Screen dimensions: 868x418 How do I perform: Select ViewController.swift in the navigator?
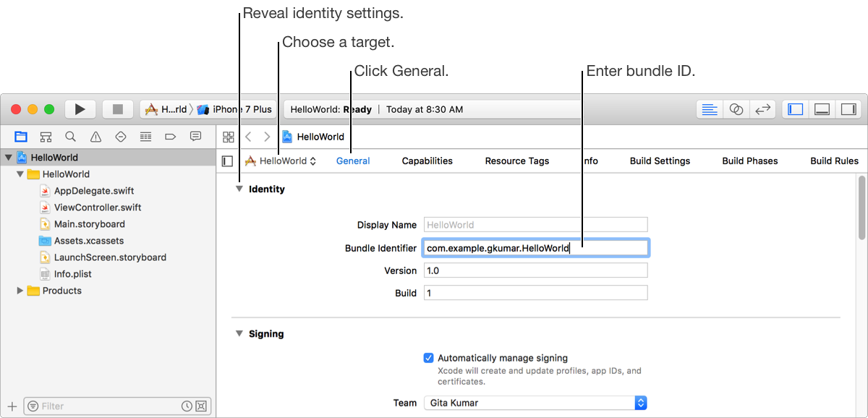[98, 208]
